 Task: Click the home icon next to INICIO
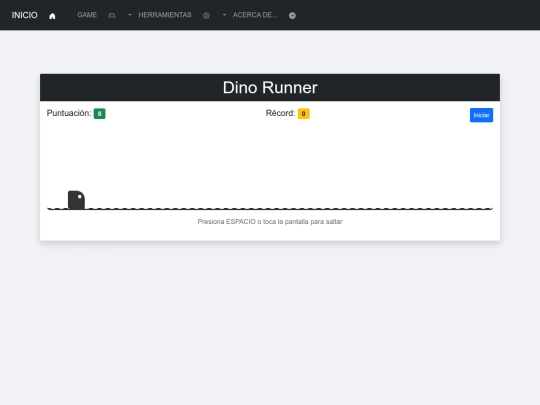(52, 16)
